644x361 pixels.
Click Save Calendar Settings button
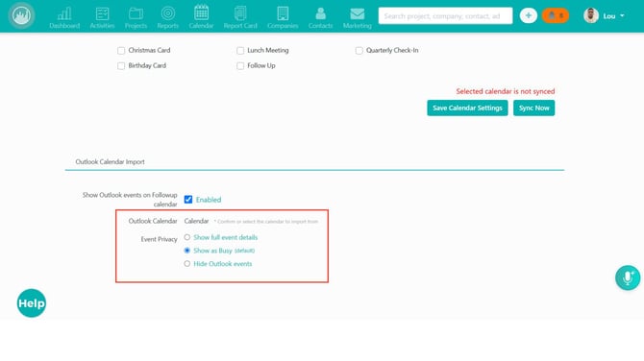(467, 108)
